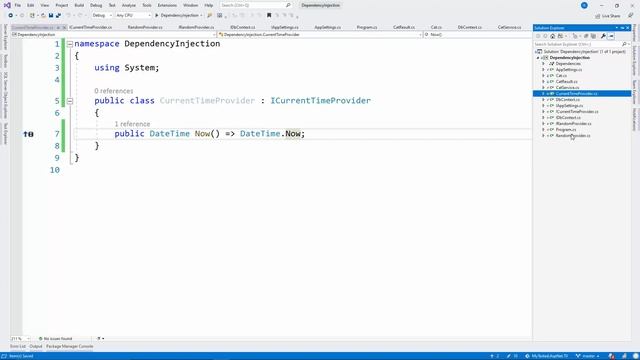Click the git branch master indicator in status bar
Viewport: 640px width, 360px height.
(x=587, y=356)
